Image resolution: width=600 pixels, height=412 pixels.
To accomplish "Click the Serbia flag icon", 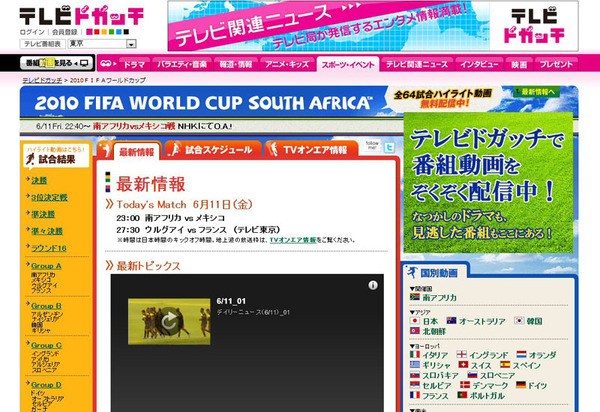I will tap(415, 385).
